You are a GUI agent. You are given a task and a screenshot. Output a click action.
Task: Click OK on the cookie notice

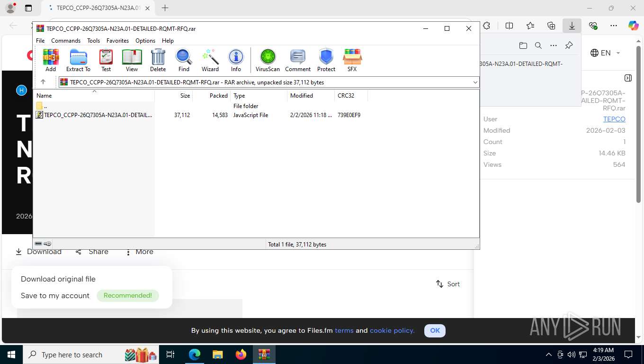(435, 331)
